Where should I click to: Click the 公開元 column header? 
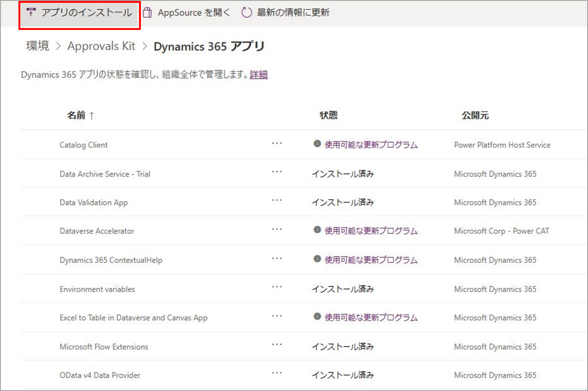tap(475, 115)
